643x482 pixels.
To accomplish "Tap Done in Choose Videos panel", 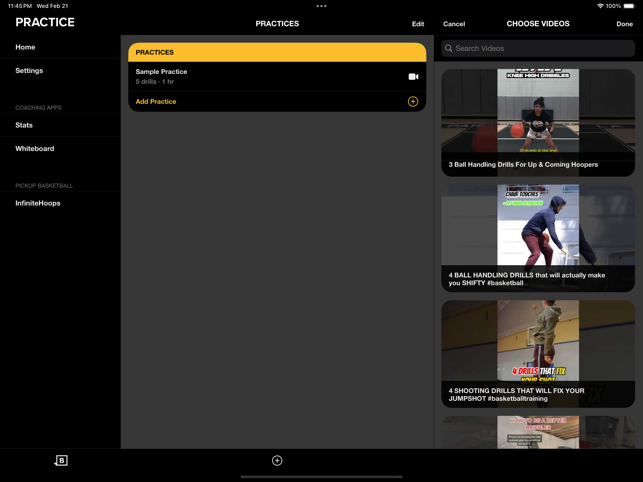I will click(625, 24).
